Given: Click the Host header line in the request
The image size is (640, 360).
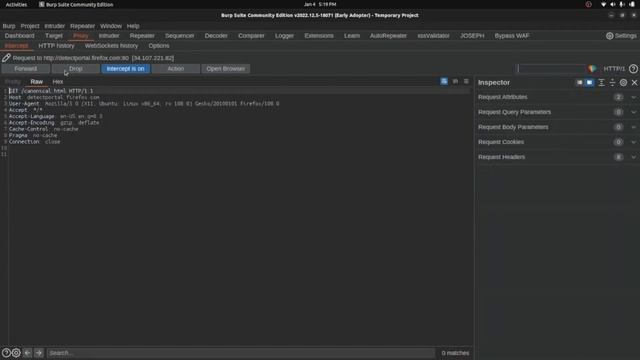Looking at the screenshot, I should point(54,97).
